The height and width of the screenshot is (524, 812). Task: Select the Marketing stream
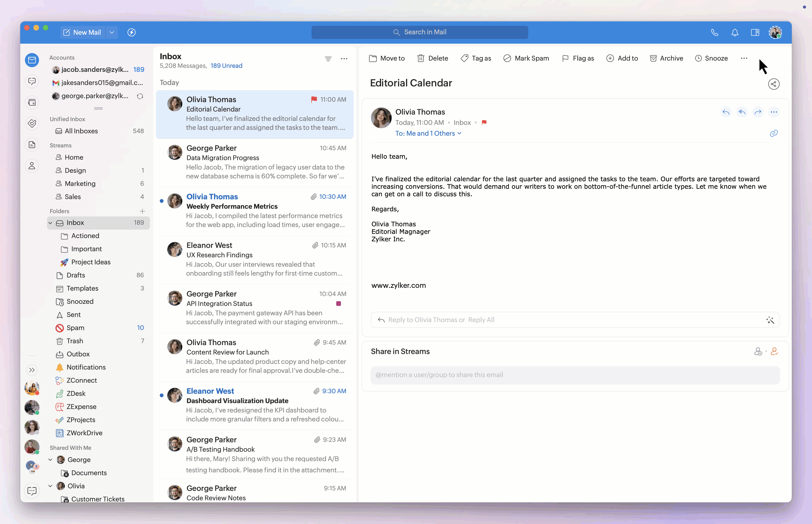coord(80,184)
